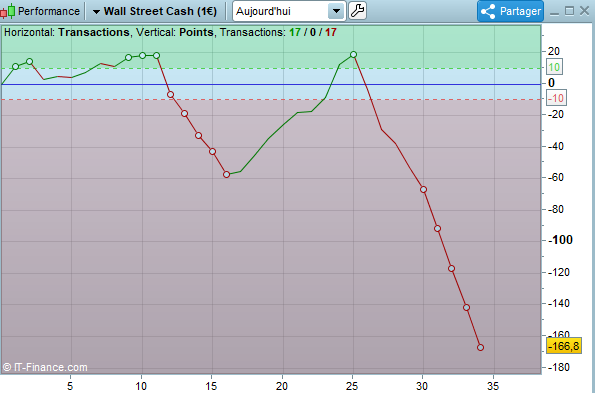Open the wrench settings button
The image size is (595, 393).
[x=357, y=11]
